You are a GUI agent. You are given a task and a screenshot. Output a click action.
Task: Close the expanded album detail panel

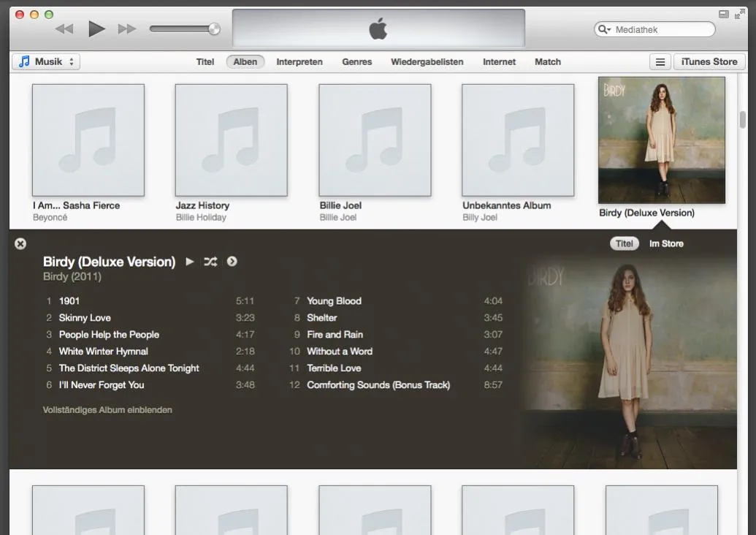coord(20,243)
